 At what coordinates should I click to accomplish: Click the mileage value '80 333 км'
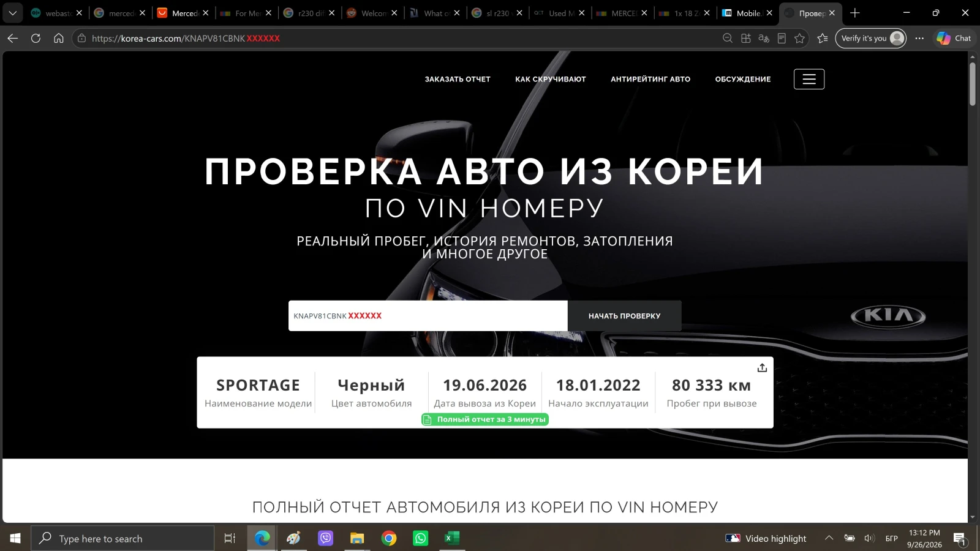pos(711,385)
